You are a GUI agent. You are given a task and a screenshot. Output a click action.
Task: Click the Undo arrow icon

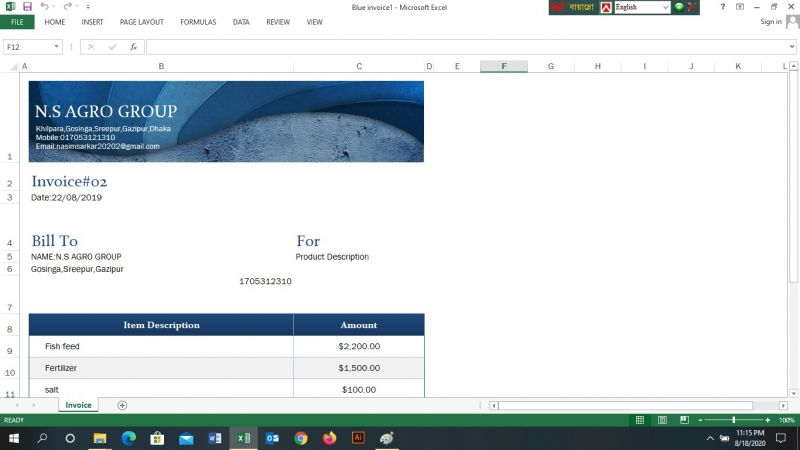(x=44, y=7)
